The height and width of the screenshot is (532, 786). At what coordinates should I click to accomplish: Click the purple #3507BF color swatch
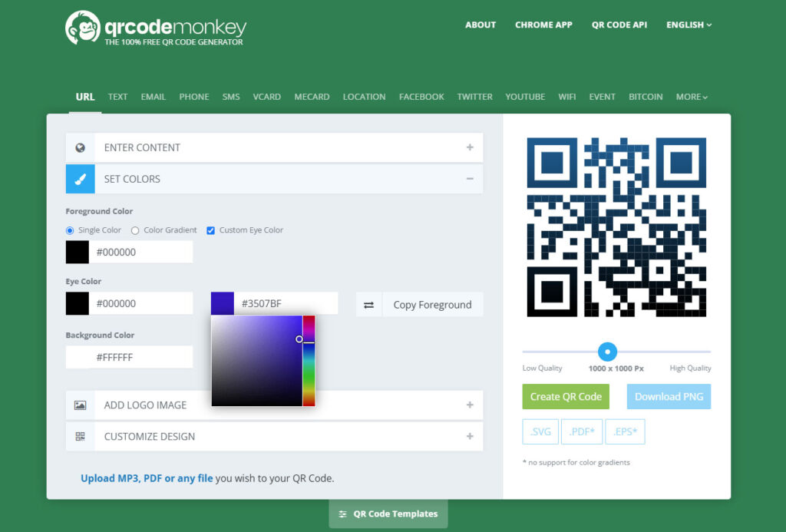tap(222, 303)
